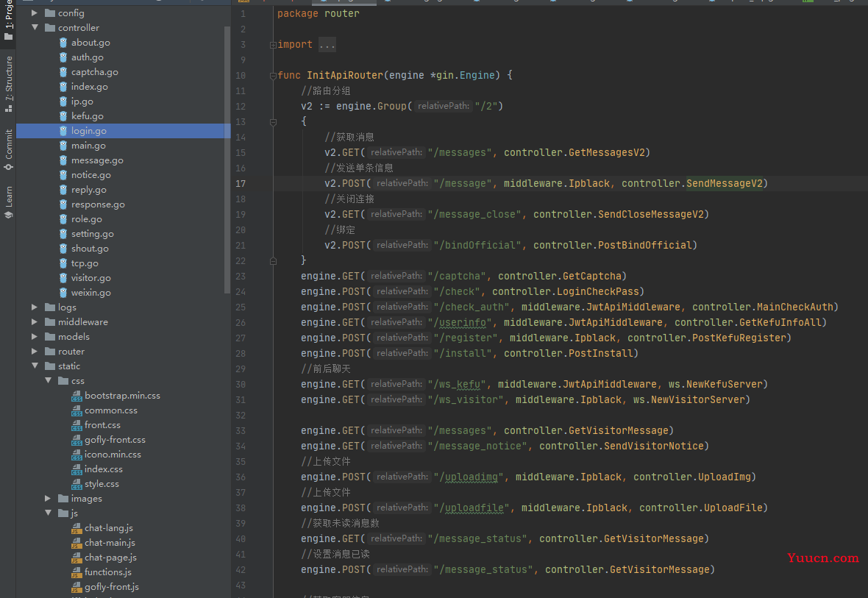Select gofly-front.js in the project tree
This screenshot has width=868, height=598.
(112, 587)
